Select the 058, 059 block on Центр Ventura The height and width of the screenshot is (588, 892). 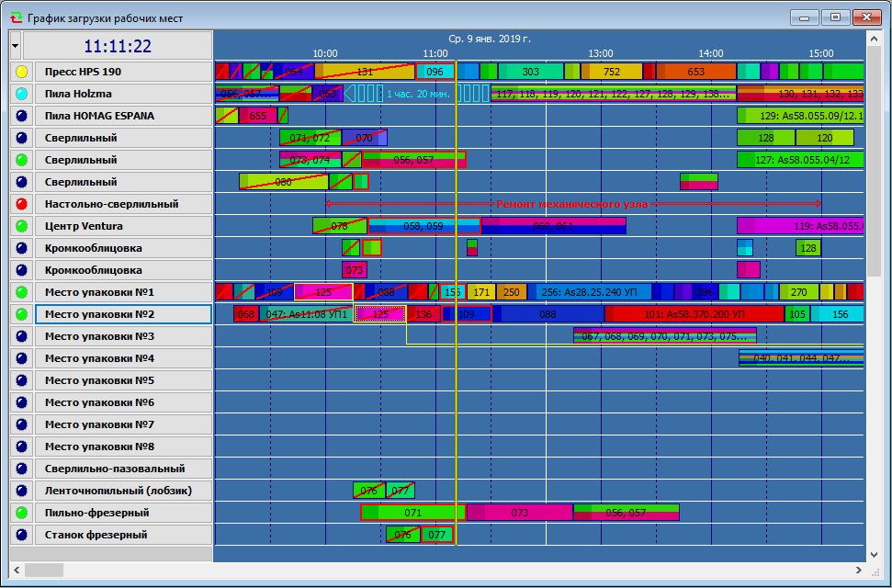[423, 226]
